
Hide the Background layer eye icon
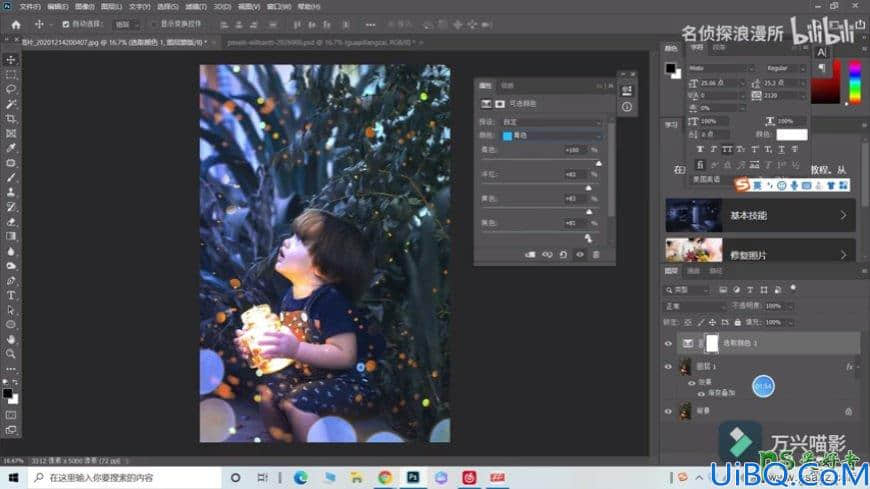point(668,411)
